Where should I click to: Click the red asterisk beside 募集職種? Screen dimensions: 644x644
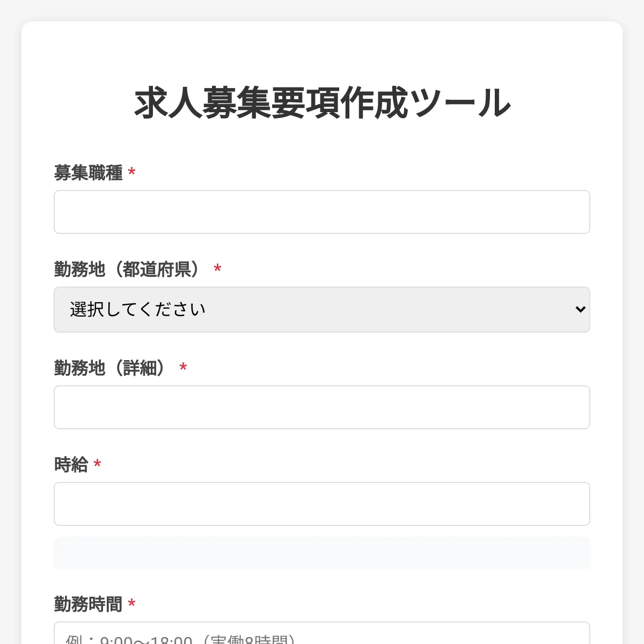pyautogui.click(x=131, y=172)
